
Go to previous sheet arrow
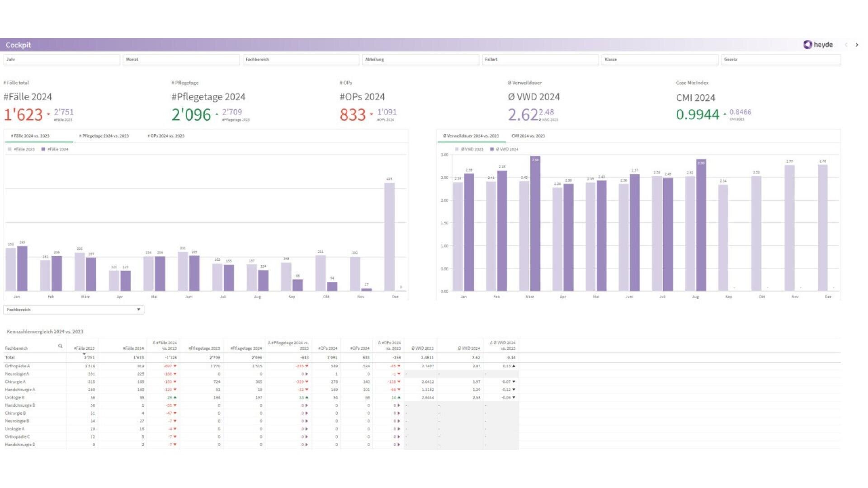(x=846, y=45)
